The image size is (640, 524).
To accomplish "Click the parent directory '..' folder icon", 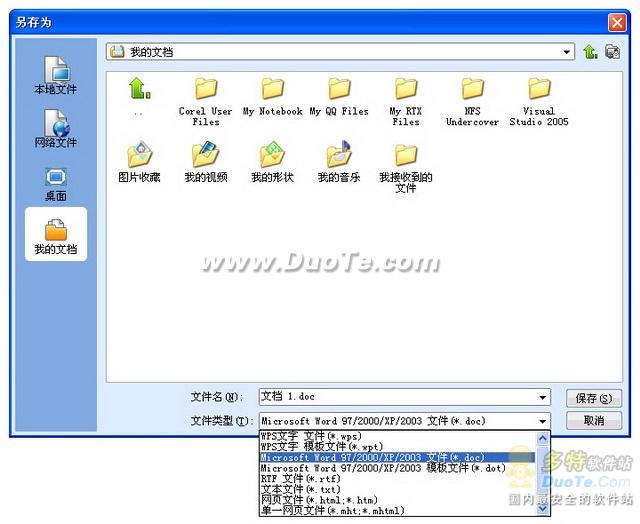I will tap(139, 93).
